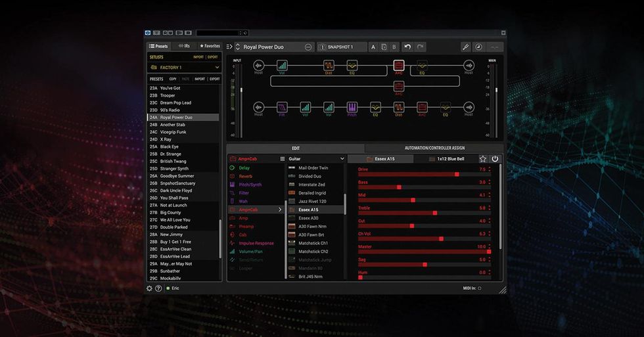
Task: Load preset 24B Another Stab
Action: [x=183, y=125]
